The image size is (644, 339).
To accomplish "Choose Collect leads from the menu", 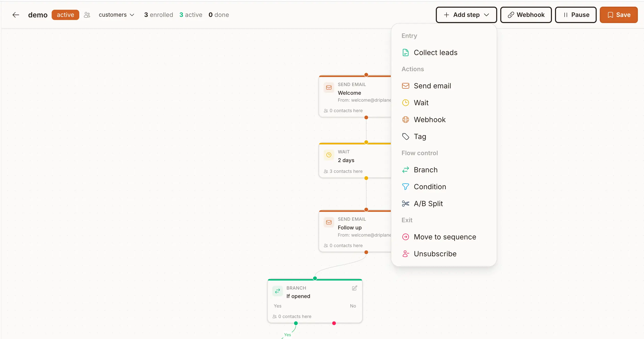I will pos(435,52).
